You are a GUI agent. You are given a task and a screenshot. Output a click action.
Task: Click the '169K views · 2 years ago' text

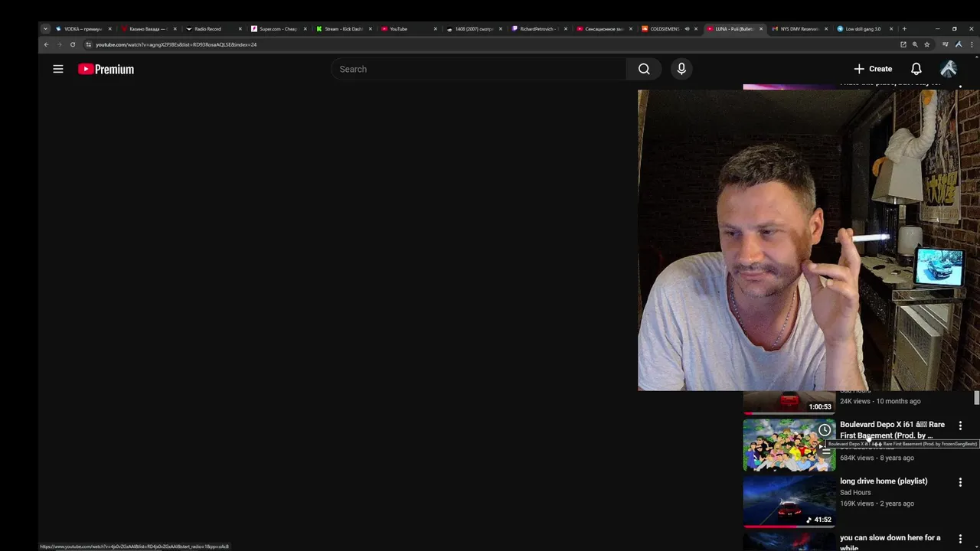877,504
